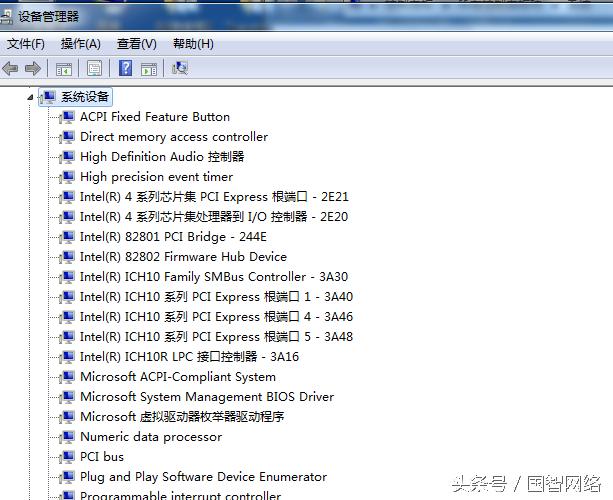Screen dimensions: 613x500
Task: Select Microsoft System Management BIOS Driver
Action: [207, 396]
